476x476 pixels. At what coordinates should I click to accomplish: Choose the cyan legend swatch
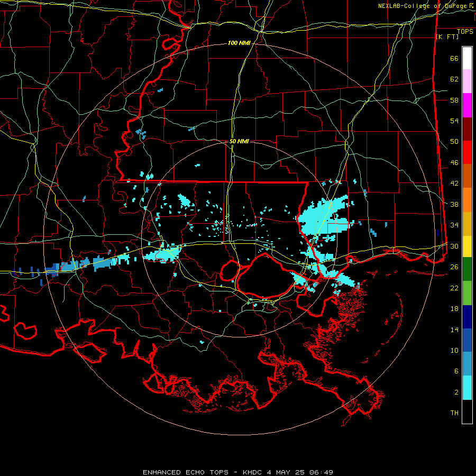coord(467,388)
